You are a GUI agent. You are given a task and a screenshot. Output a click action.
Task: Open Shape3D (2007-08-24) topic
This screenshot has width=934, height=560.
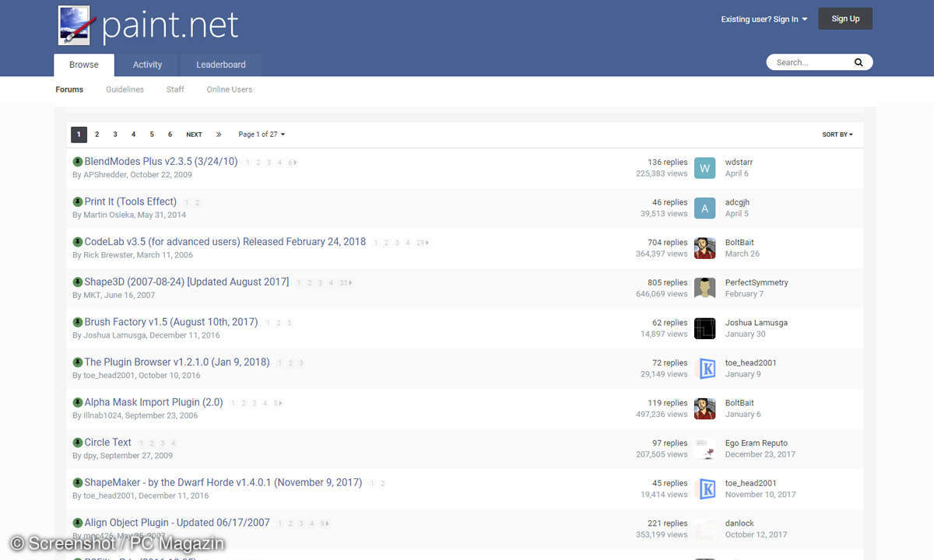point(187,282)
